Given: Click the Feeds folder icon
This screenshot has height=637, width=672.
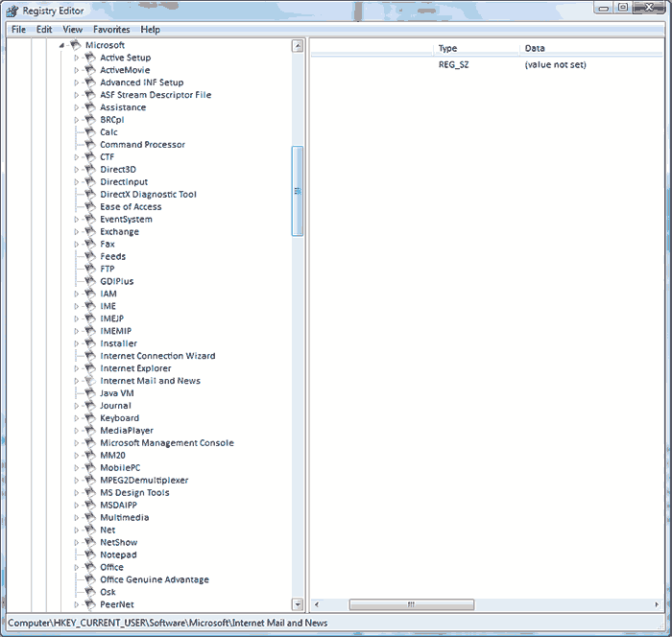Looking at the screenshot, I should 90,256.
